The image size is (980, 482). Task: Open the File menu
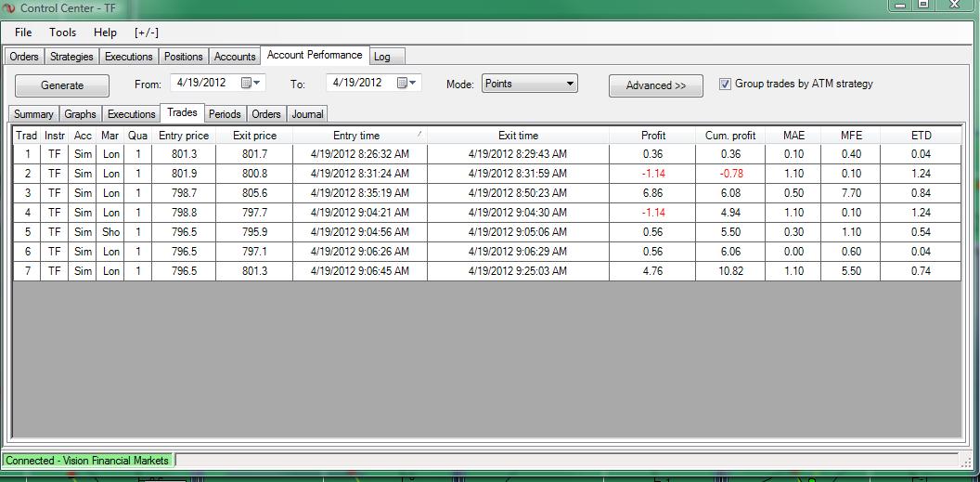23,33
